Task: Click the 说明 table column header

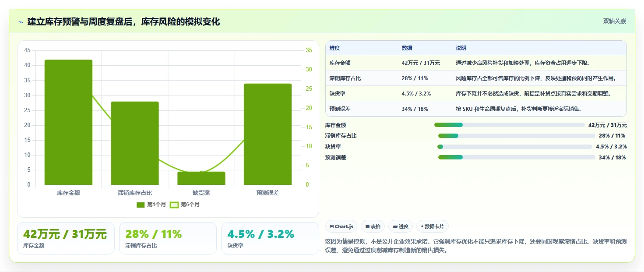Action: tap(461, 48)
